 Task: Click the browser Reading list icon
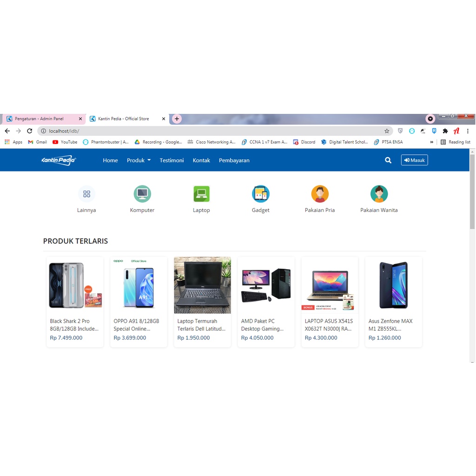click(456, 142)
